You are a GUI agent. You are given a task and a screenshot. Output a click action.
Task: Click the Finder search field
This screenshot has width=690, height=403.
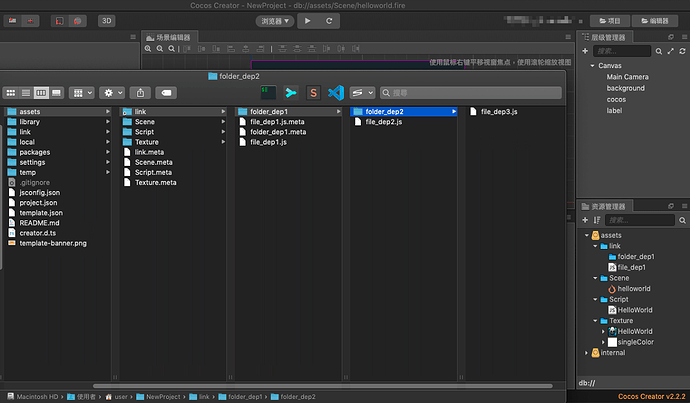coord(471,93)
